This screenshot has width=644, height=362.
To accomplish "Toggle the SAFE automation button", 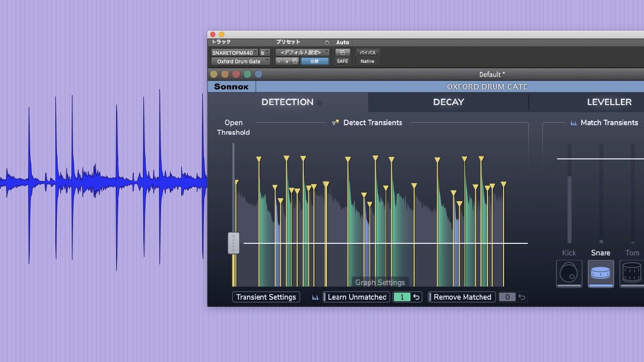I will click(x=342, y=61).
